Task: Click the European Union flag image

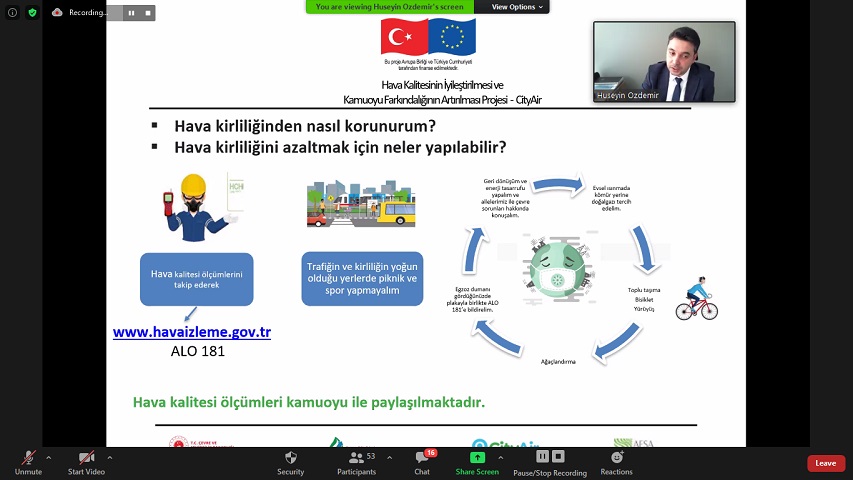Action: [452, 36]
